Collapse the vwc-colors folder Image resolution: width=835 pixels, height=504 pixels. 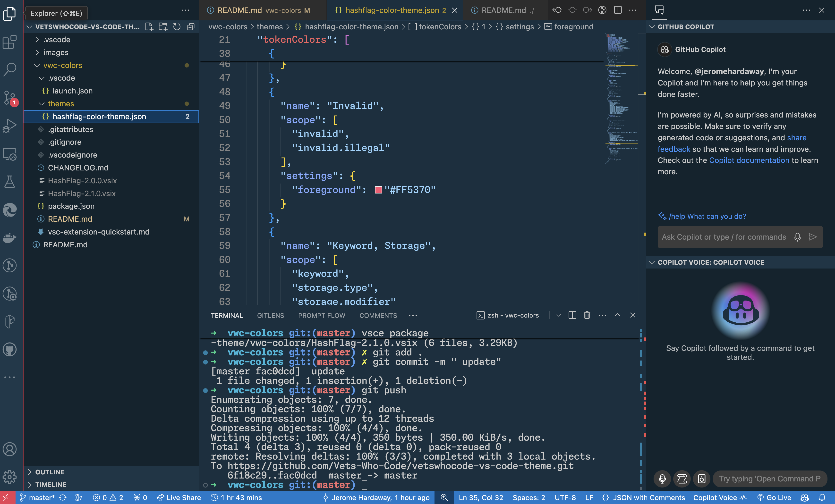[37, 65]
